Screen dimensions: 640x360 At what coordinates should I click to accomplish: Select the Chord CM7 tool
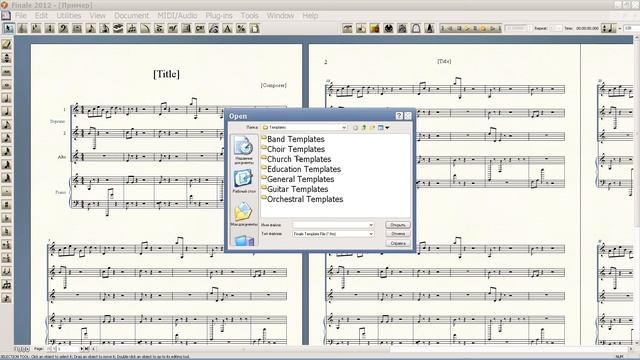coord(200,29)
